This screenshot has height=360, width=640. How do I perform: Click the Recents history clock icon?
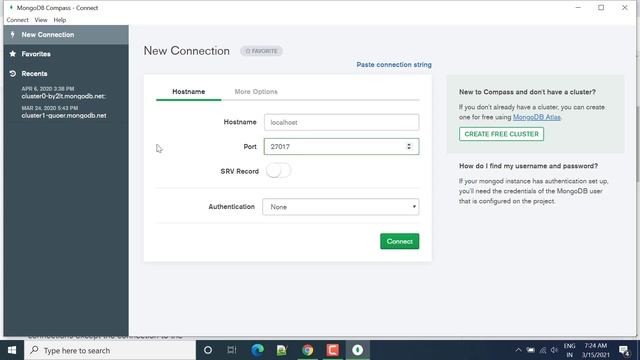coord(13,73)
